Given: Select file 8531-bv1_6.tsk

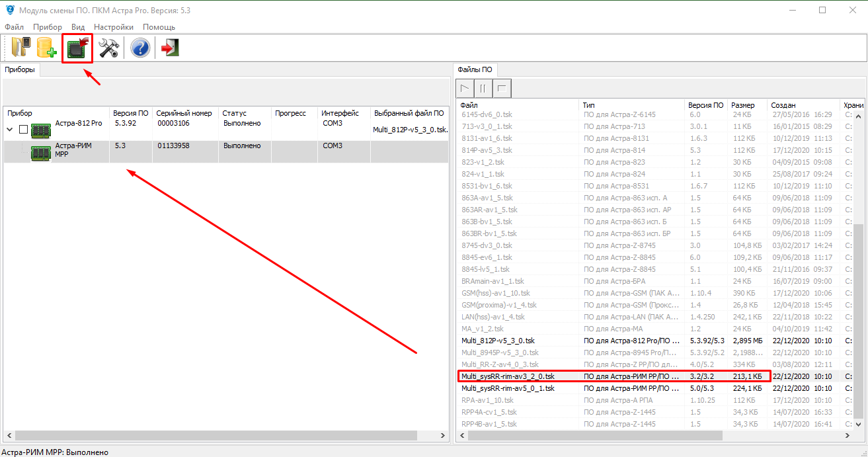Looking at the screenshot, I should 487,186.
